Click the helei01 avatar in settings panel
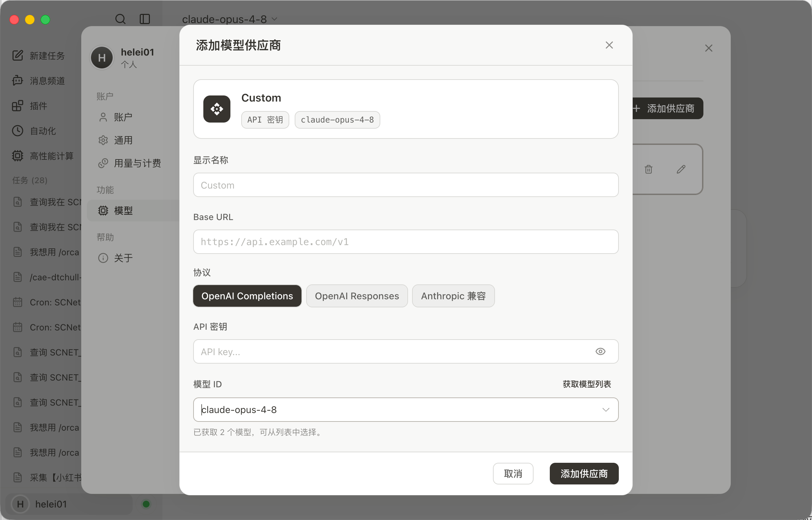Viewport: 812px width, 520px height. click(102, 58)
